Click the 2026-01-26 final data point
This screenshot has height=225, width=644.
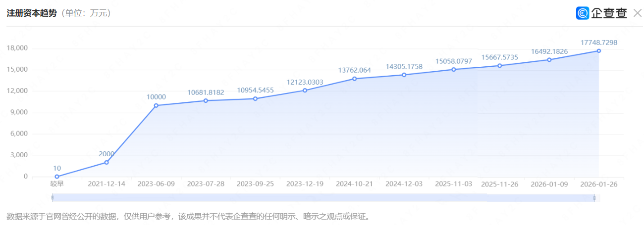pyautogui.click(x=598, y=51)
